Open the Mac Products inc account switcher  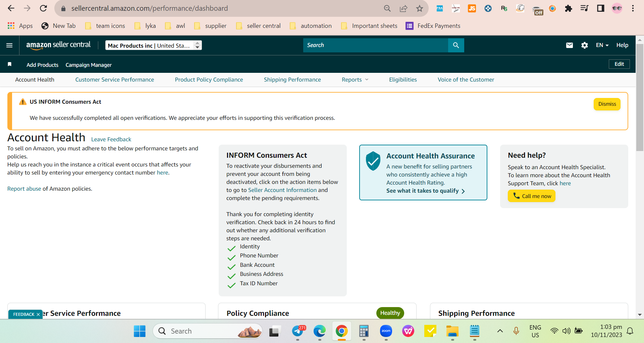154,45
